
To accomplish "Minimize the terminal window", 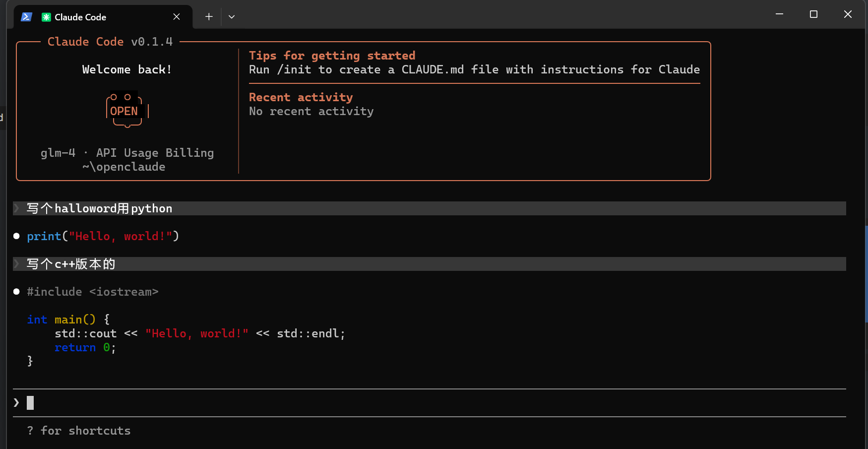I will (779, 14).
